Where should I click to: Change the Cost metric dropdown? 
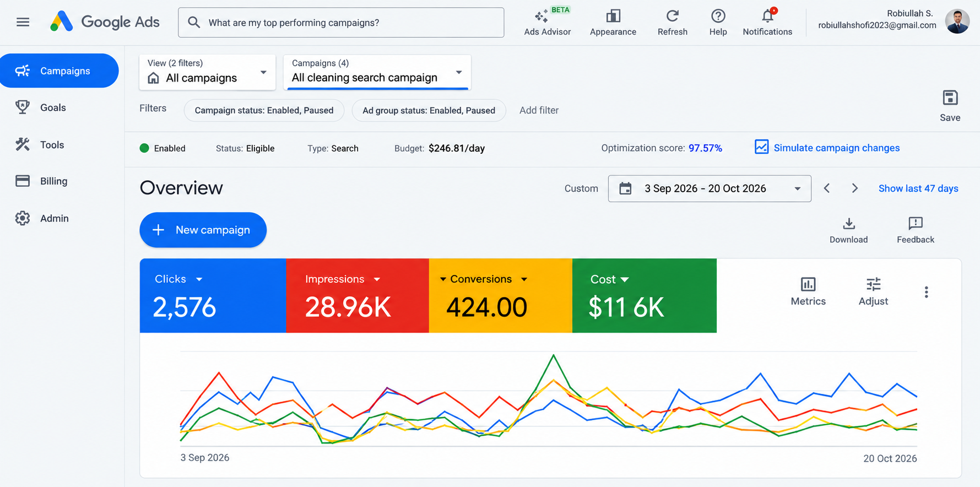[625, 280]
